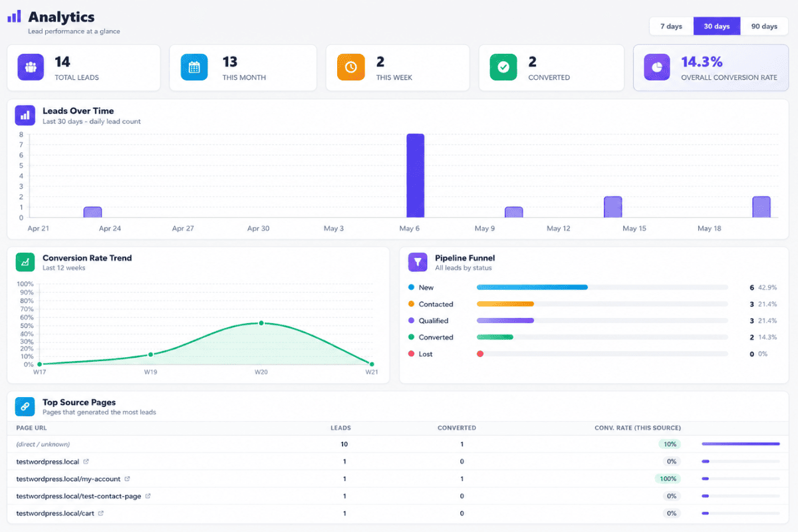
Task: Click the Converted status progress bar
Action: coord(602,337)
